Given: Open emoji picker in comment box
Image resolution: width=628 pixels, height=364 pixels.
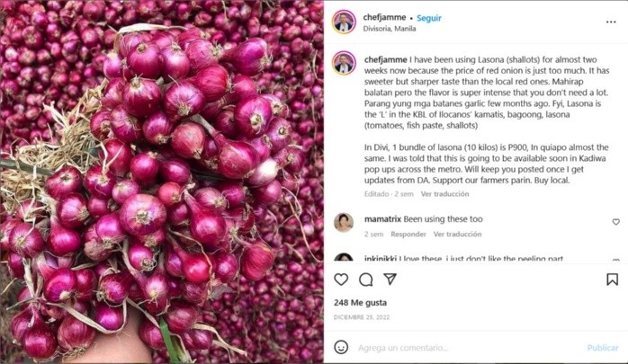Looking at the screenshot, I should pyautogui.click(x=341, y=347).
